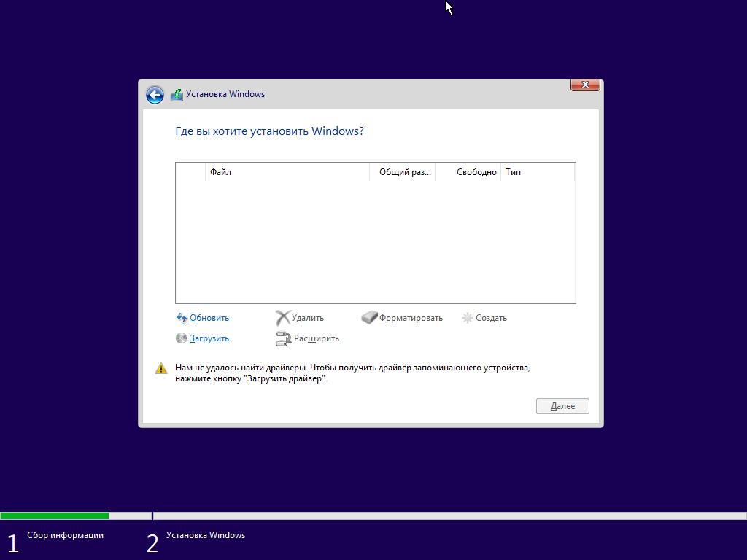Open the driver loader via Загрузить link
The height and width of the screenshot is (560, 747).
pyautogui.click(x=209, y=338)
